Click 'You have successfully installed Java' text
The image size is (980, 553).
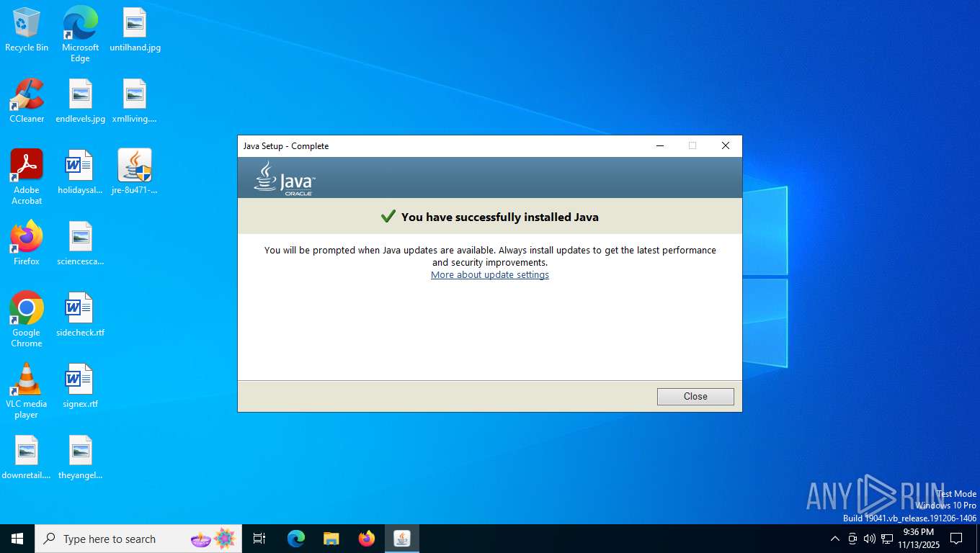click(499, 217)
